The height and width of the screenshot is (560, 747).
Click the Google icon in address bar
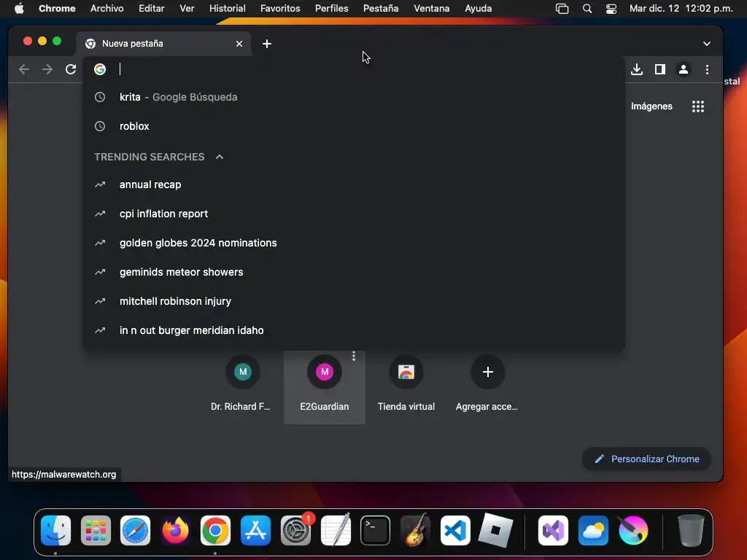(99, 69)
